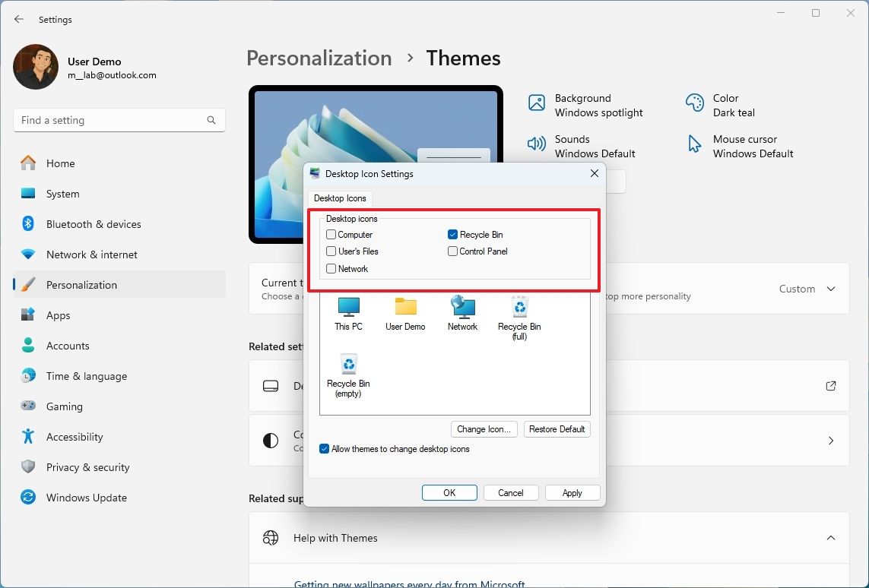The height and width of the screenshot is (588, 869).
Task: Click the Sounds speaker icon
Action: point(537,144)
